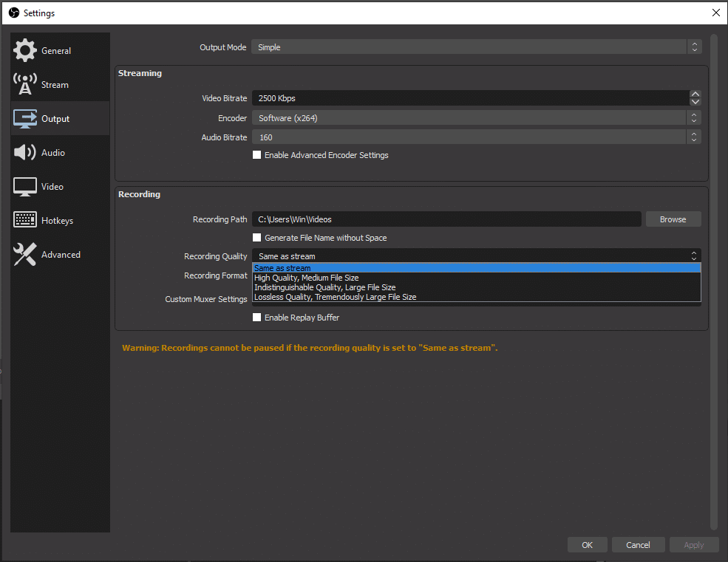Click the Apply button
The height and width of the screenshot is (562, 728).
click(694, 545)
